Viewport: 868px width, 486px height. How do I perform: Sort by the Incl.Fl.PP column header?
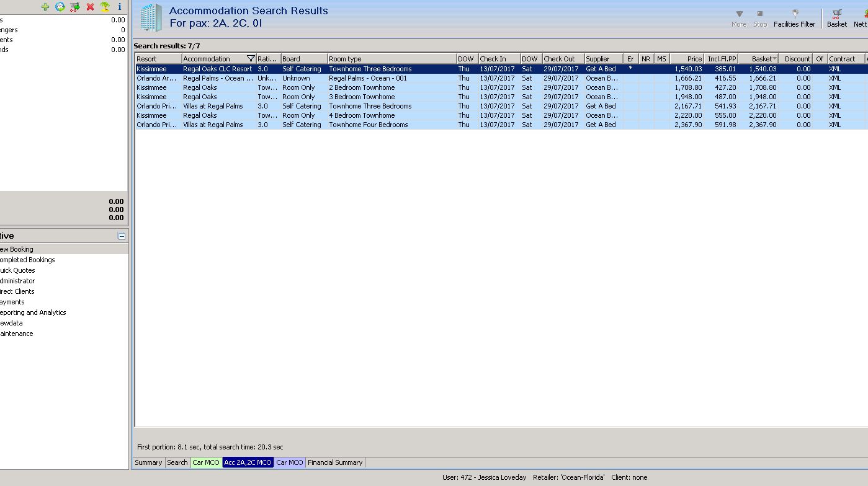[x=721, y=59]
